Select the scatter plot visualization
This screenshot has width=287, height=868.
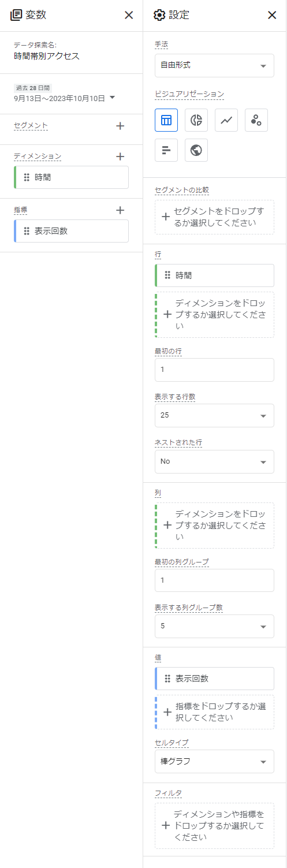pos(256,120)
